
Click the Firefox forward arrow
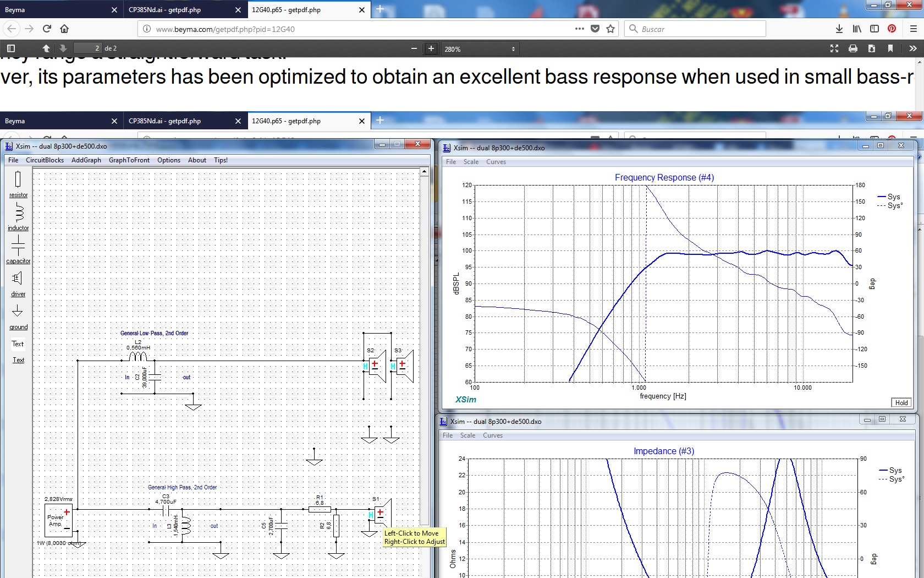coord(30,29)
